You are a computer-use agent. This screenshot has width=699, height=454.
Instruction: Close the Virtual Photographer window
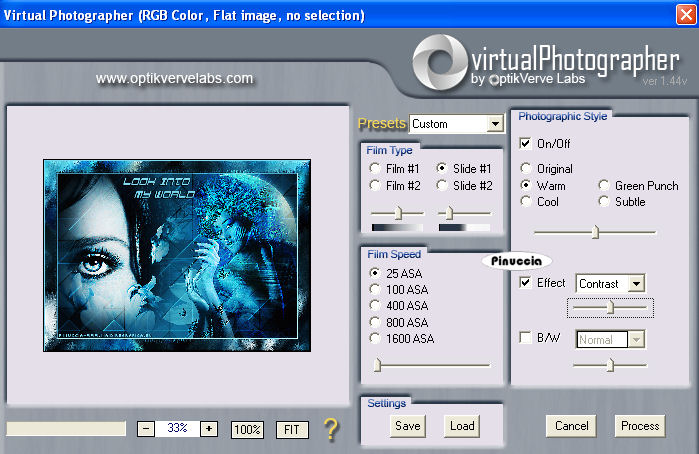(686, 15)
